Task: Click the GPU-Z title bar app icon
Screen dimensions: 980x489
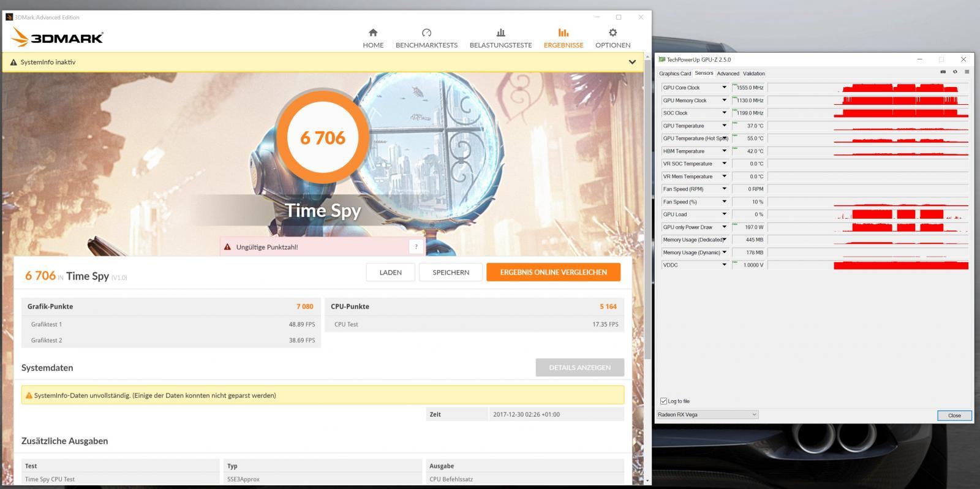Action: tap(661, 59)
